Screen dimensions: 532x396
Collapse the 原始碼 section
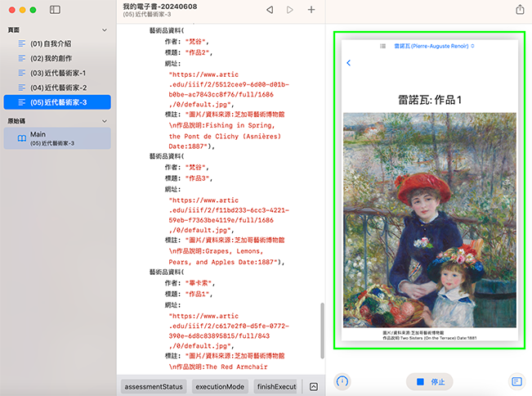105,121
